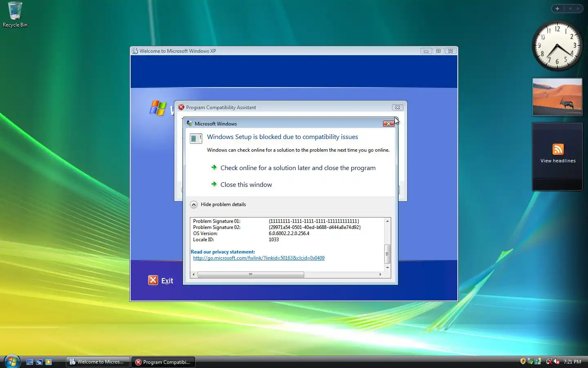Select the Problem Signature 01 value text
The width and height of the screenshot is (588, 368).
tap(314, 221)
